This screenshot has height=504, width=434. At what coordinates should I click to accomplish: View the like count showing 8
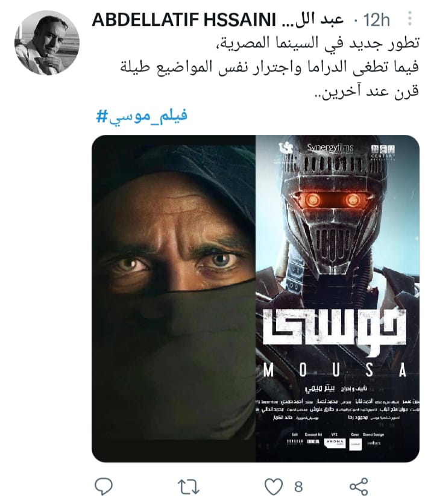pos(298,487)
